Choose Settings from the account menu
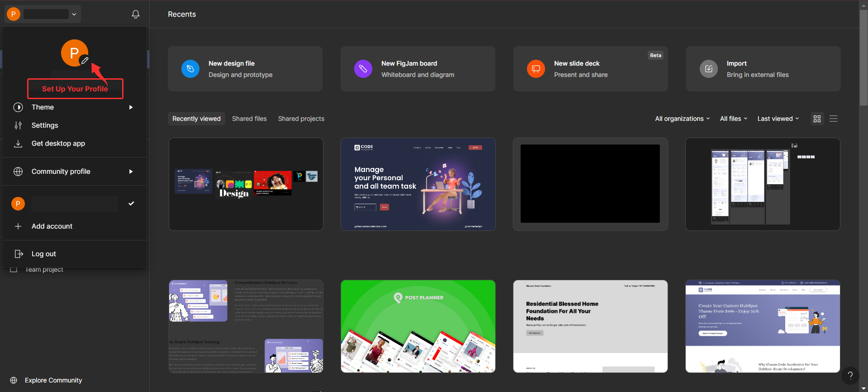 (45, 125)
